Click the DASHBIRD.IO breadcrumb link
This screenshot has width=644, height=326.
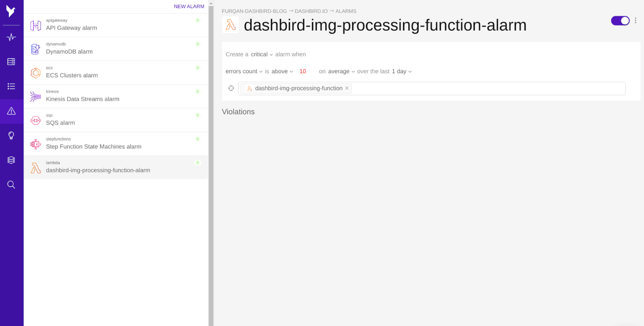pyautogui.click(x=311, y=11)
